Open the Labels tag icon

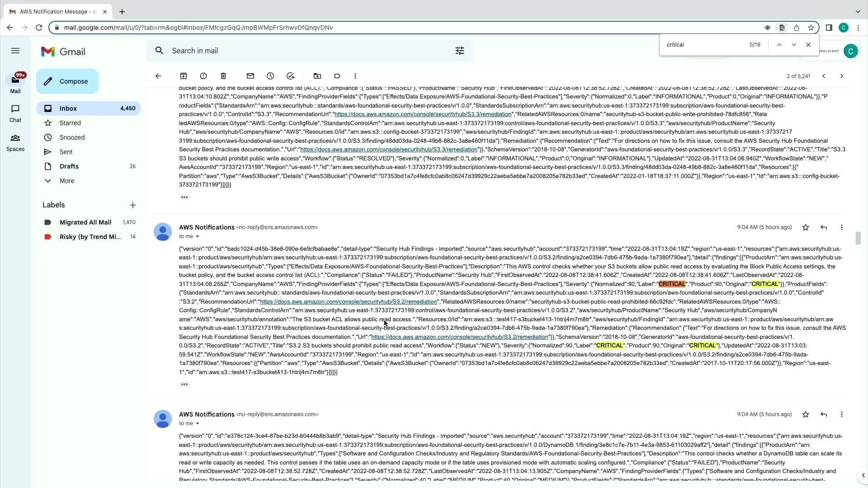point(337,76)
